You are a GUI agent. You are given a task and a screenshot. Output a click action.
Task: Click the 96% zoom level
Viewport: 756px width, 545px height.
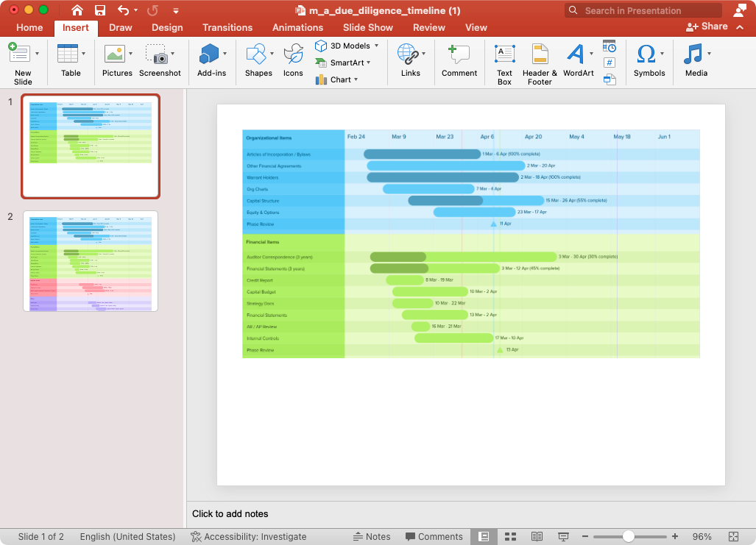[702, 536]
